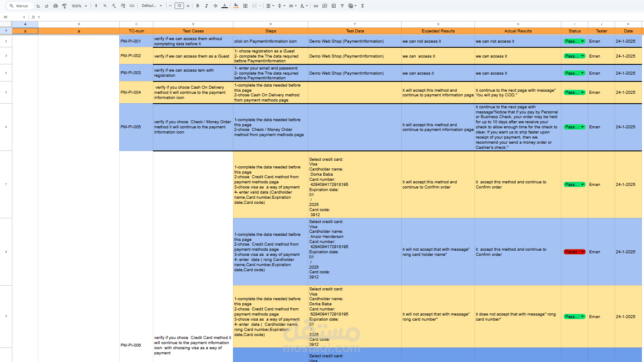
Task: Increase font size with plus button
Action: coord(188,6)
